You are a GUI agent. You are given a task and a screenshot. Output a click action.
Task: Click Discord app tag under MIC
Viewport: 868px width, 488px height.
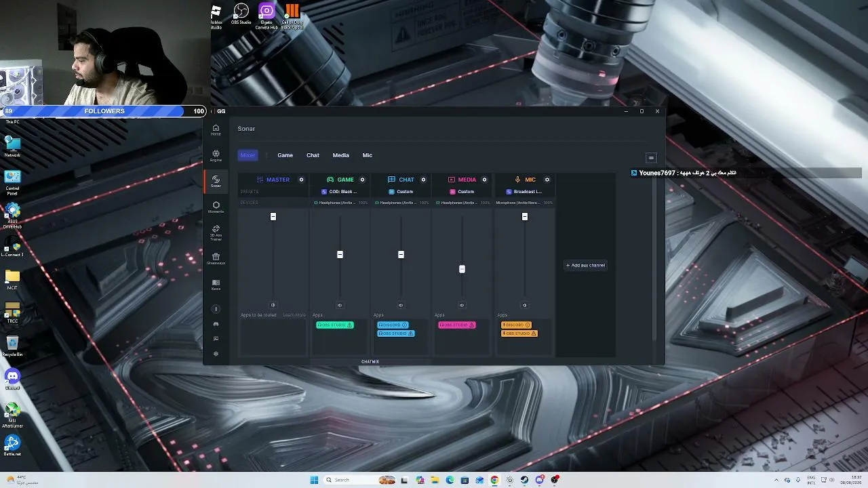[516, 325]
